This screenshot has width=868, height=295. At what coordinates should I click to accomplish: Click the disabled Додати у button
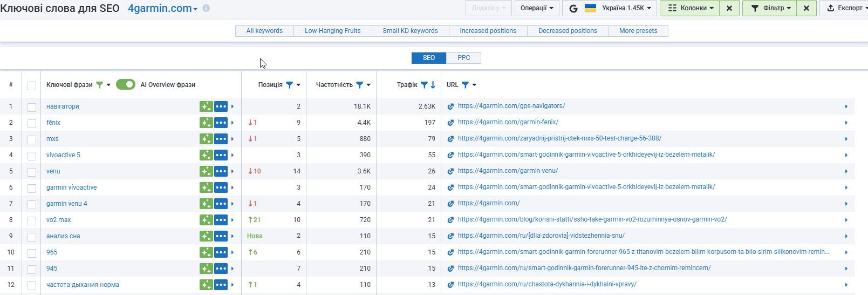point(488,8)
